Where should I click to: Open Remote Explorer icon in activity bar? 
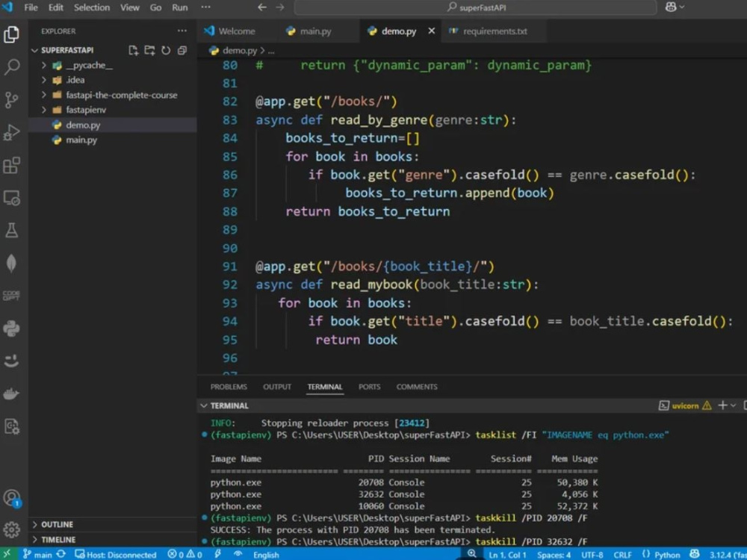point(11,198)
